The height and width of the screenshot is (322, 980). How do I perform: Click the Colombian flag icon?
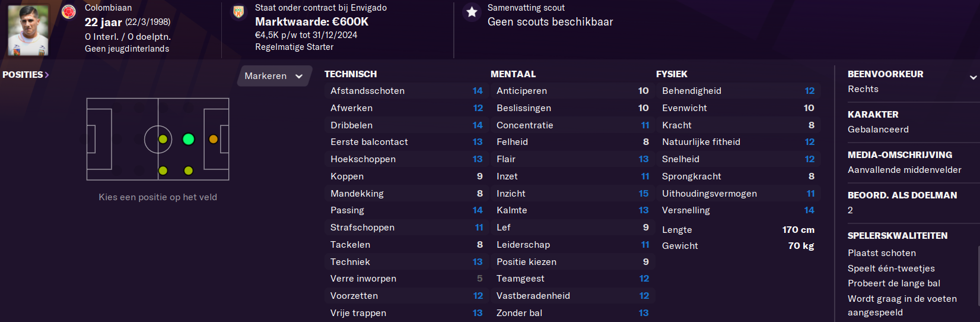pos(69,12)
